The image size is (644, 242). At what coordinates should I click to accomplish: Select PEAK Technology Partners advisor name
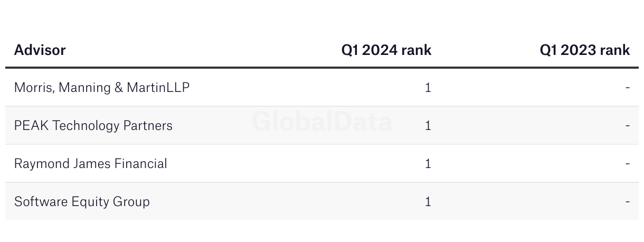(x=93, y=126)
